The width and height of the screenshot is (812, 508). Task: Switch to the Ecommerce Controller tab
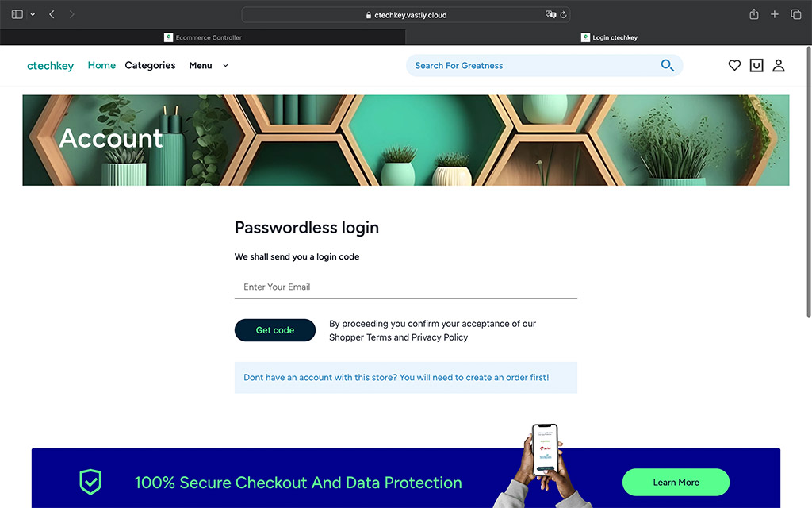(x=203, y=37)
